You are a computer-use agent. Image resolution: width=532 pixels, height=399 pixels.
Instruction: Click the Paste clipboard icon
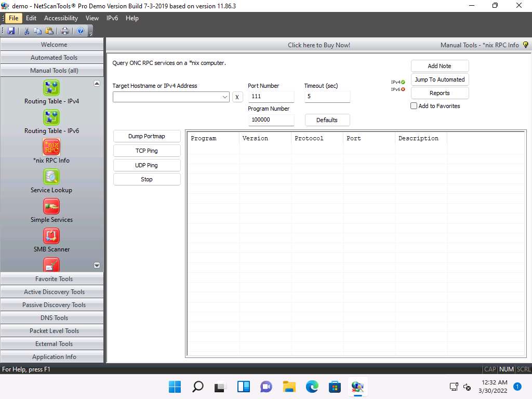pos(49,31)
